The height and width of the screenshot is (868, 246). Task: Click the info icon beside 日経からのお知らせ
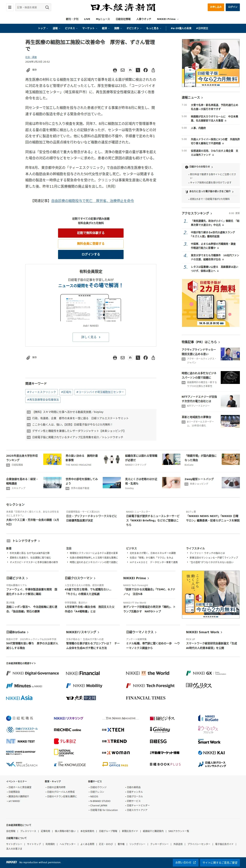click(187, 167)
